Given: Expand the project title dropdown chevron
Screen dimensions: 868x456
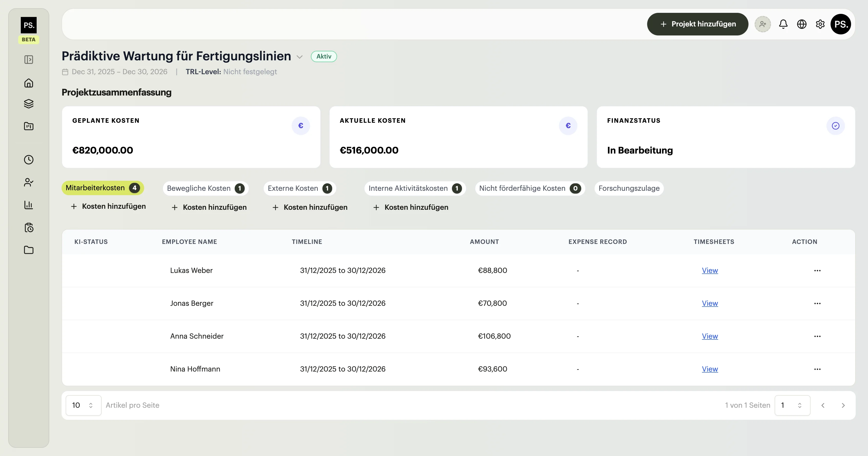Looking at the screenshot, I should pyautogui.click(x=300, y=57).
